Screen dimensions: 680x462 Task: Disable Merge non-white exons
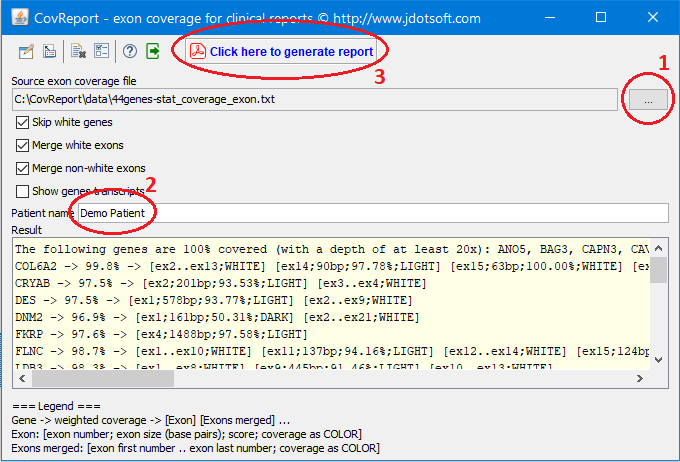23,168
